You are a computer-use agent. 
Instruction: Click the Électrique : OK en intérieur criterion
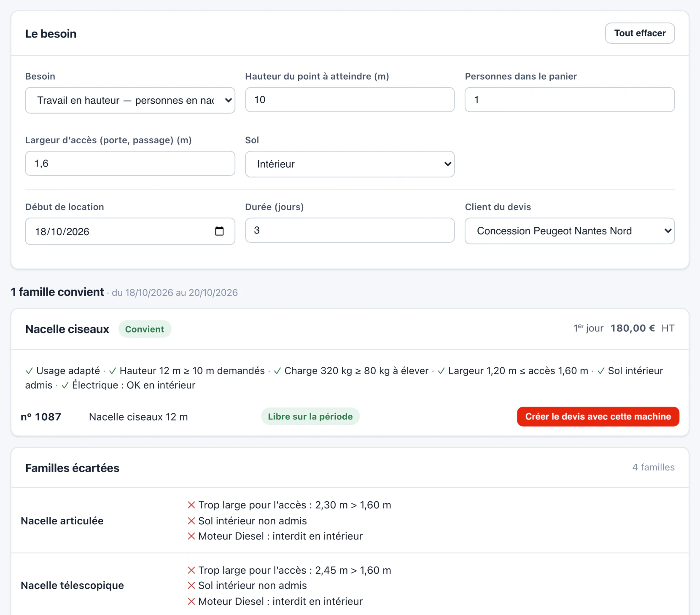(x=128, y=385)
